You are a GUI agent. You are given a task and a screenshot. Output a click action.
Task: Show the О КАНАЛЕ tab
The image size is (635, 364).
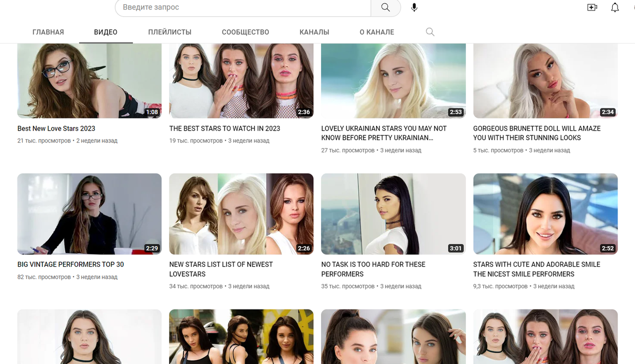pos(377,32)
